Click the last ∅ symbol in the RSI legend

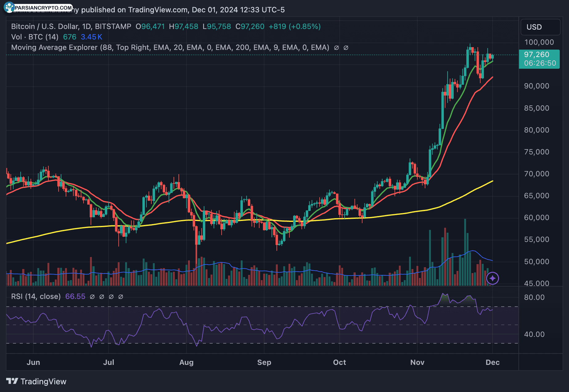121,297
